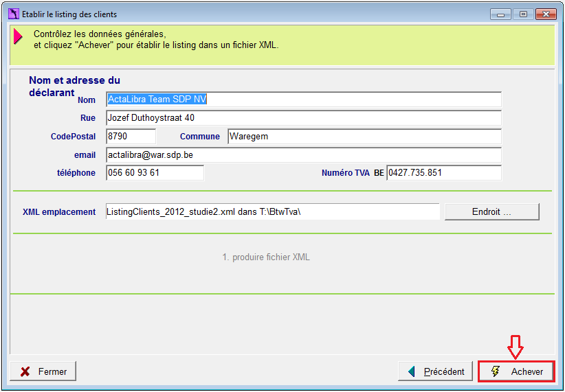Click the 'Nom et adresse du déclarant' heading

point(75,87)
